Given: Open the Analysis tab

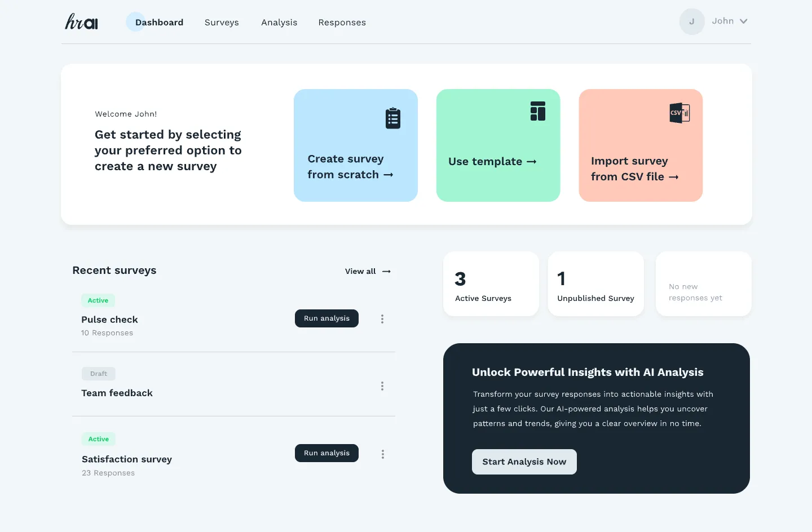Looking at the screenshot, I should click(x=279, y=23).
